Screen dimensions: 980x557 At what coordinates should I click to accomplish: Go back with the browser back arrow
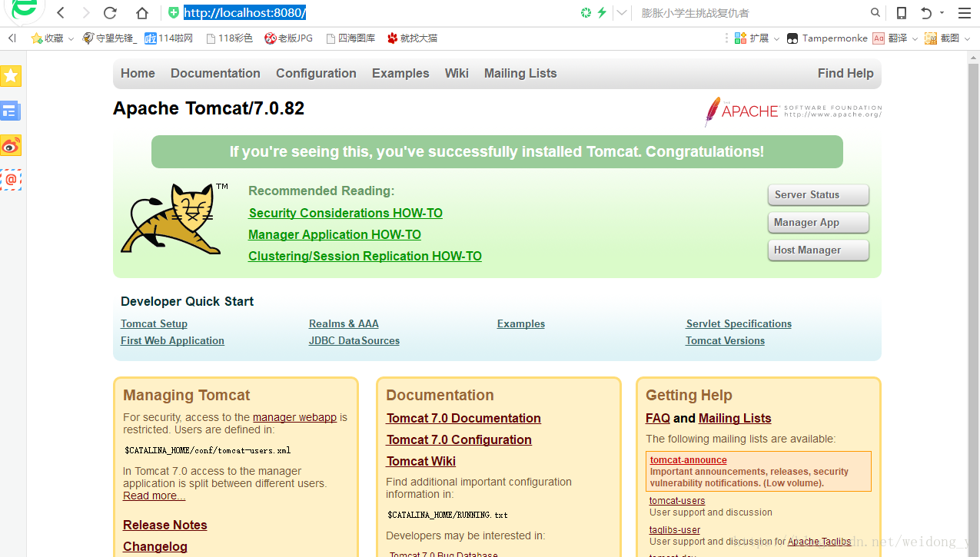61,13
